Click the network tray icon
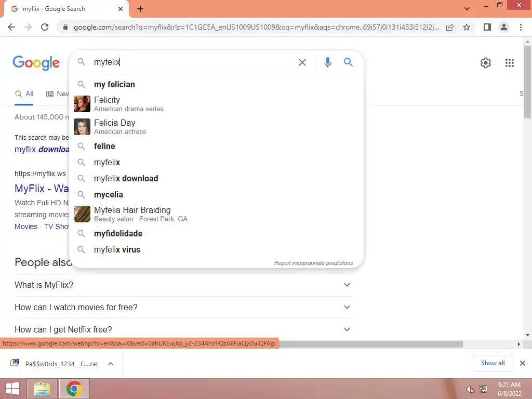The image size is (532, 399). point(483,389)
